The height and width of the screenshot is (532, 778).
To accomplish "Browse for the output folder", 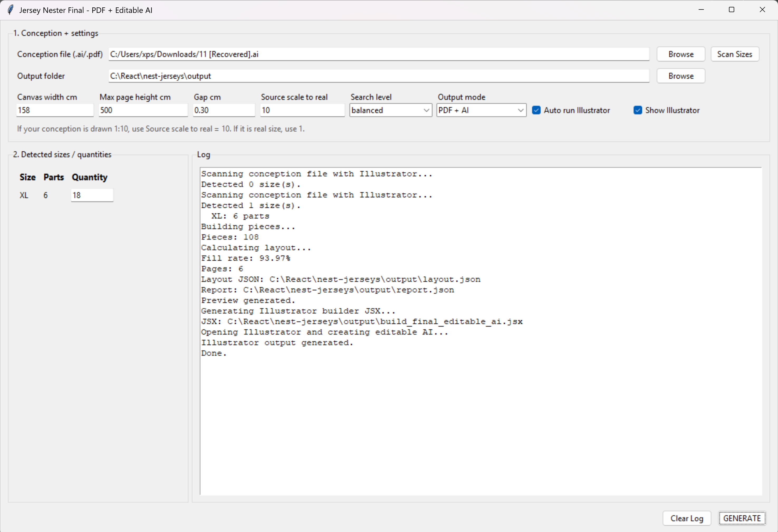I will pyautogui.click(x=681, y=76).
